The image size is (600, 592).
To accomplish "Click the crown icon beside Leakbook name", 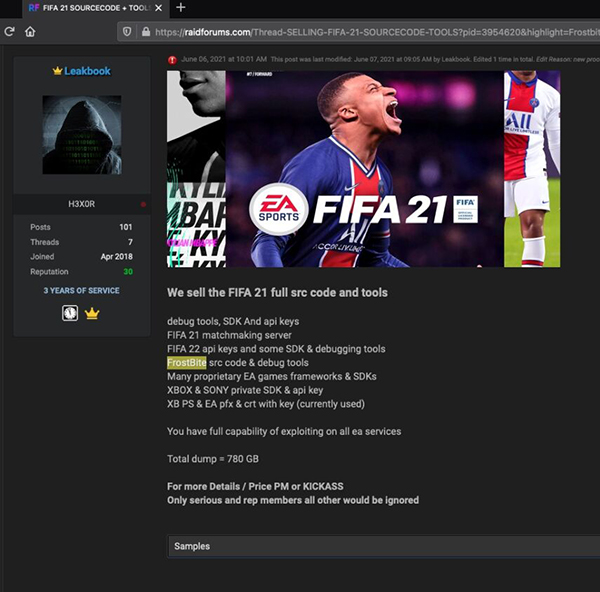I will (x=57, y=71).
